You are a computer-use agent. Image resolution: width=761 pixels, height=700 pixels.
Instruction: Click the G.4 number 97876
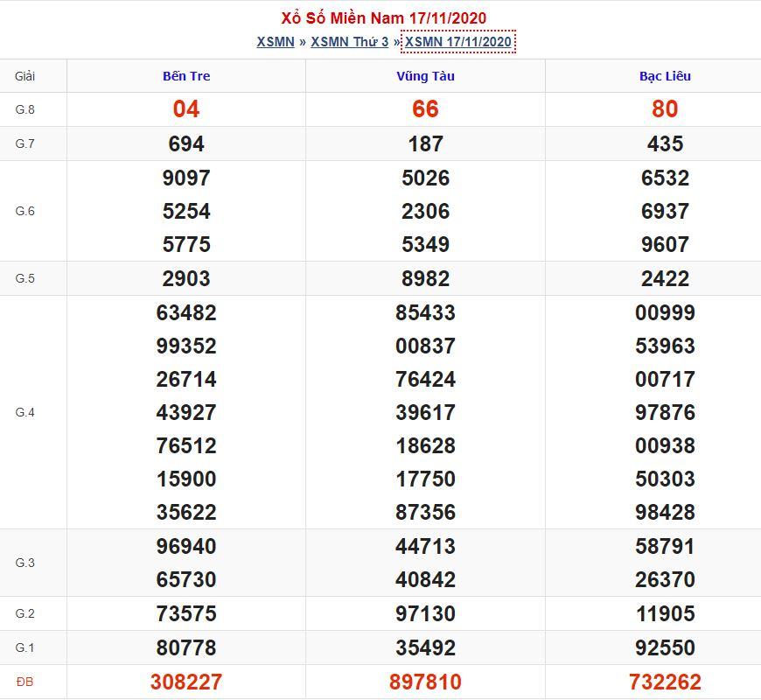tap(665, 413)
